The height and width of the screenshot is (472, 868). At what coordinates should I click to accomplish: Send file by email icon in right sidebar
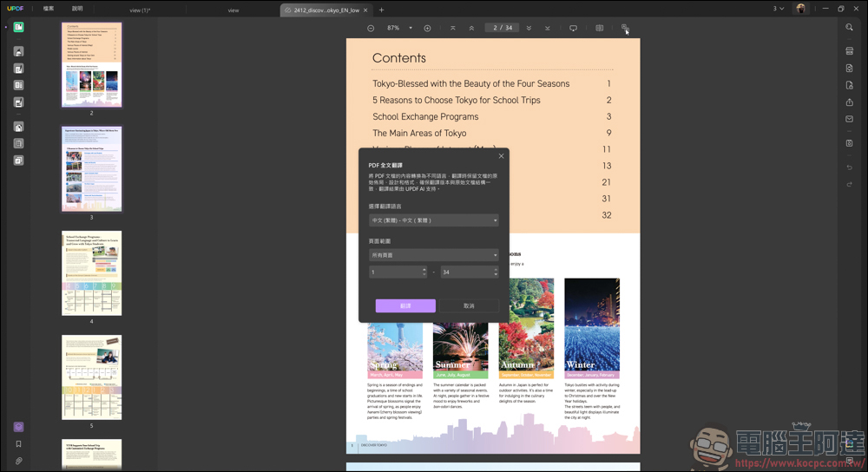(849, 119)
